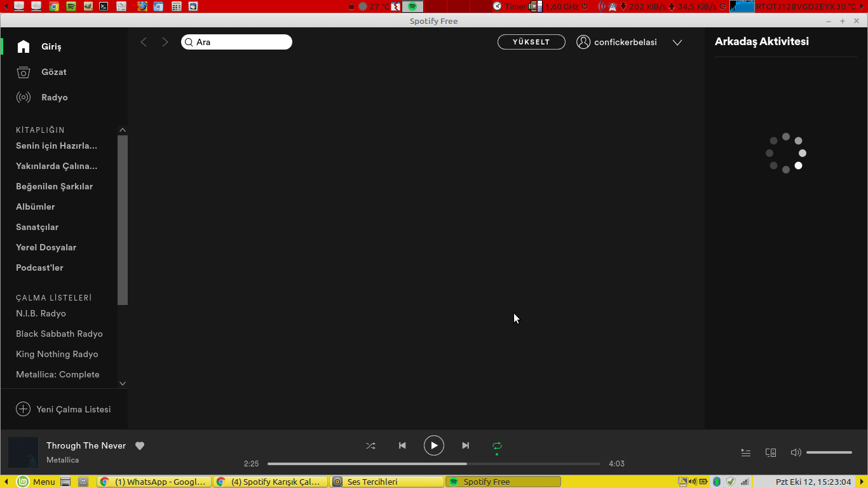Like Through The Never with heart icon

140,446
